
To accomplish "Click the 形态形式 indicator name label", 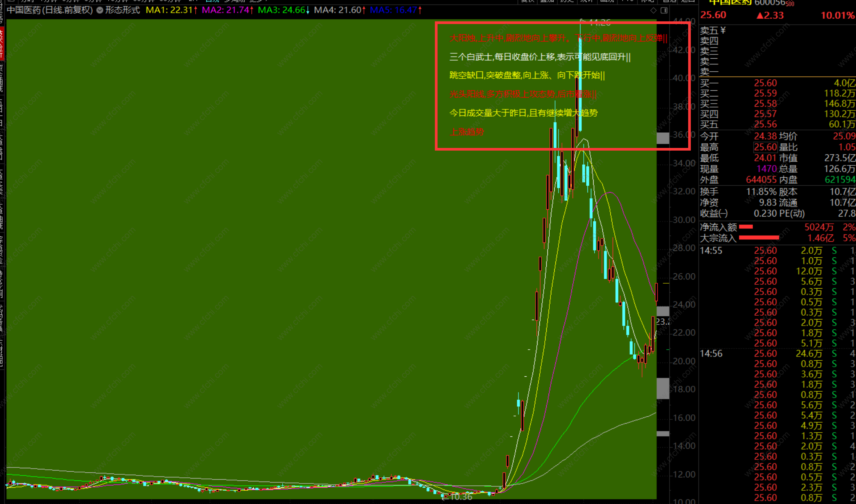I will pos(122,10).
